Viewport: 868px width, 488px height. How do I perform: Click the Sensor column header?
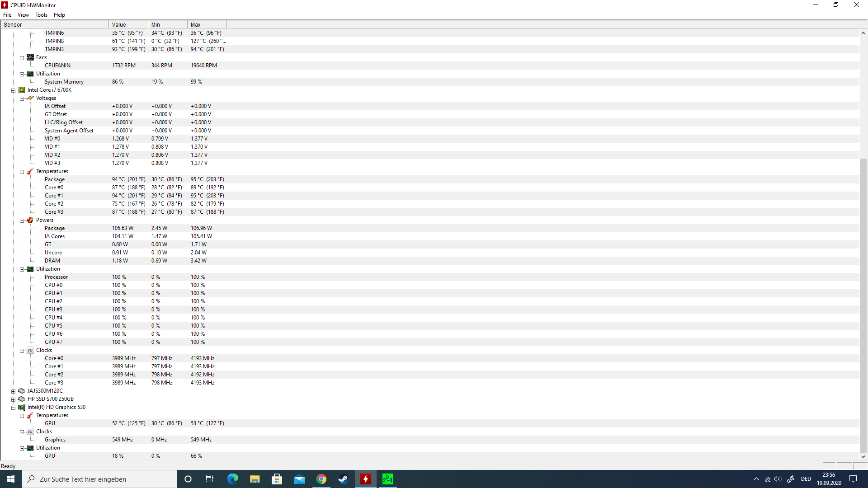(54, 24)
